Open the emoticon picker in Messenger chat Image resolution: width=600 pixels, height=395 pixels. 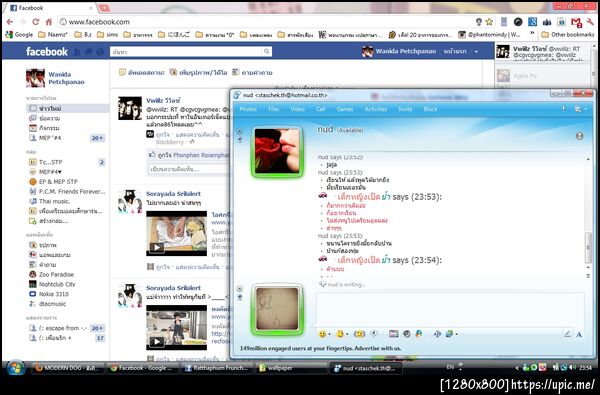(x=323, y=334)
